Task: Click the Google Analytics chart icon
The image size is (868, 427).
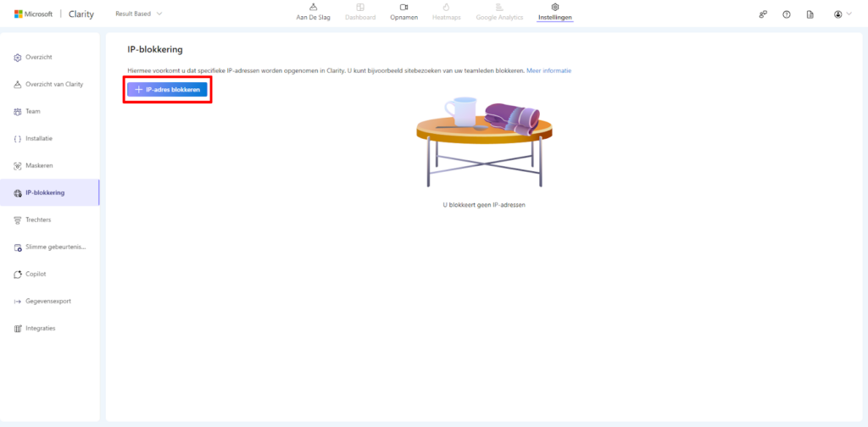Action: point(499,7)
